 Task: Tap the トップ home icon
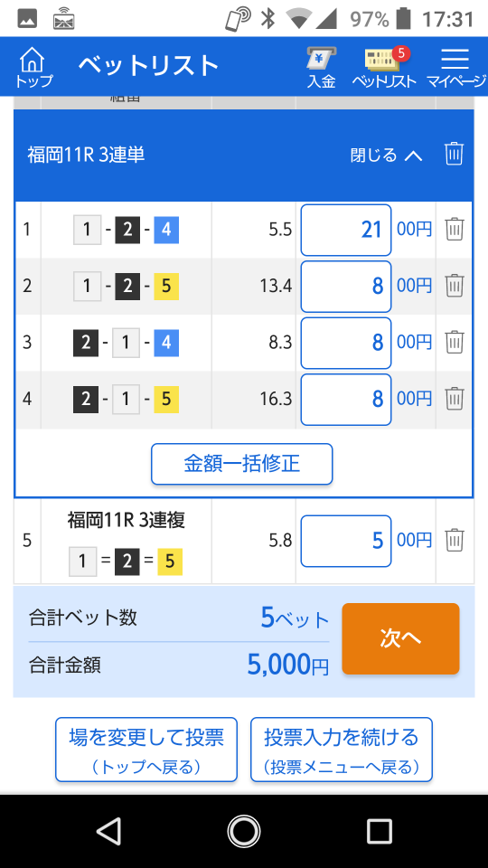33,66
